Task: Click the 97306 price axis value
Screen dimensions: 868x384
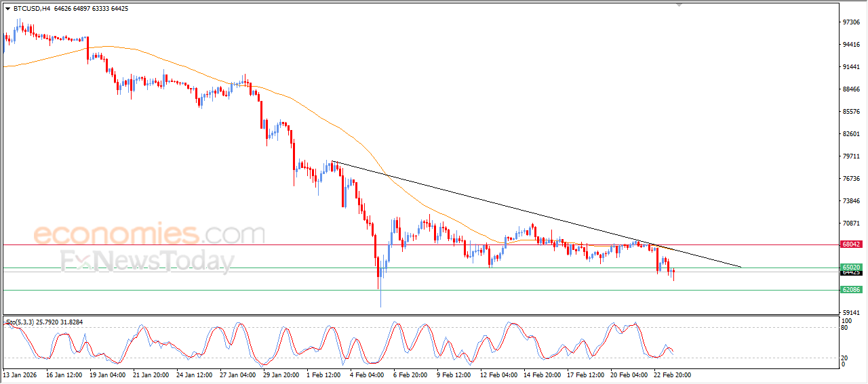Action: point(851,22)
